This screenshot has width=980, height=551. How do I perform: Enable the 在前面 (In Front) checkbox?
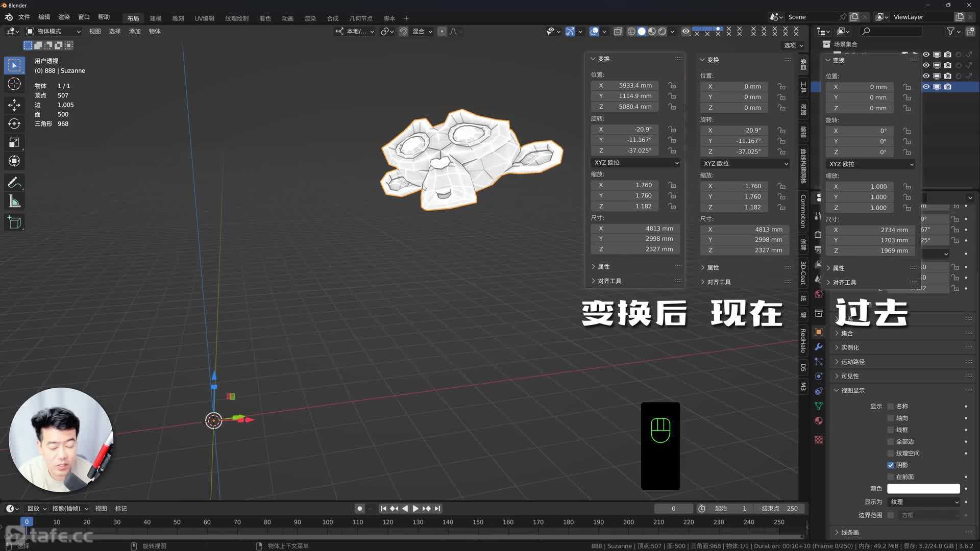(891, 477)
